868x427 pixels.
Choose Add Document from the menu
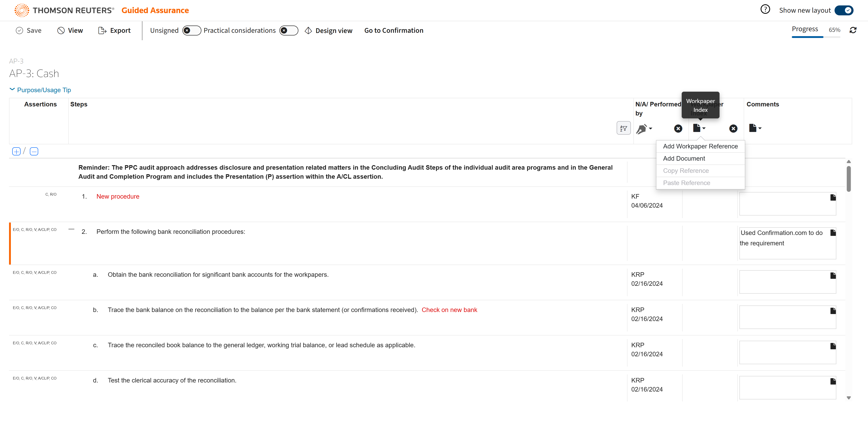(684, 159)
